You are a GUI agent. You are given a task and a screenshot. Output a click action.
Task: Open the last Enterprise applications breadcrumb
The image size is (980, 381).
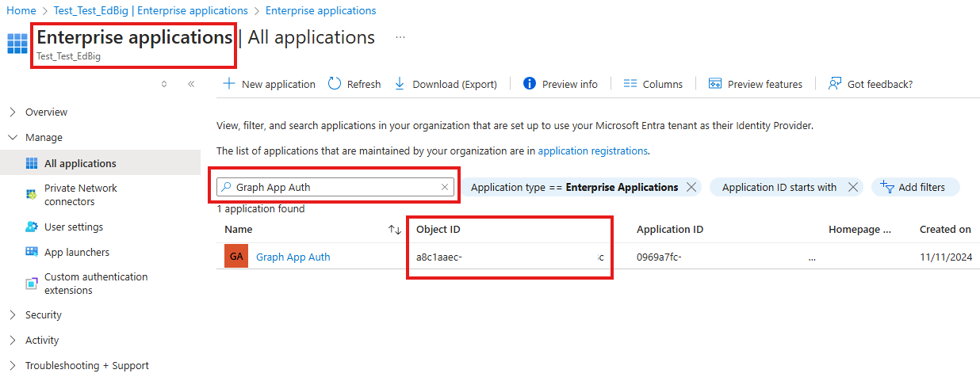click(321, 10)
